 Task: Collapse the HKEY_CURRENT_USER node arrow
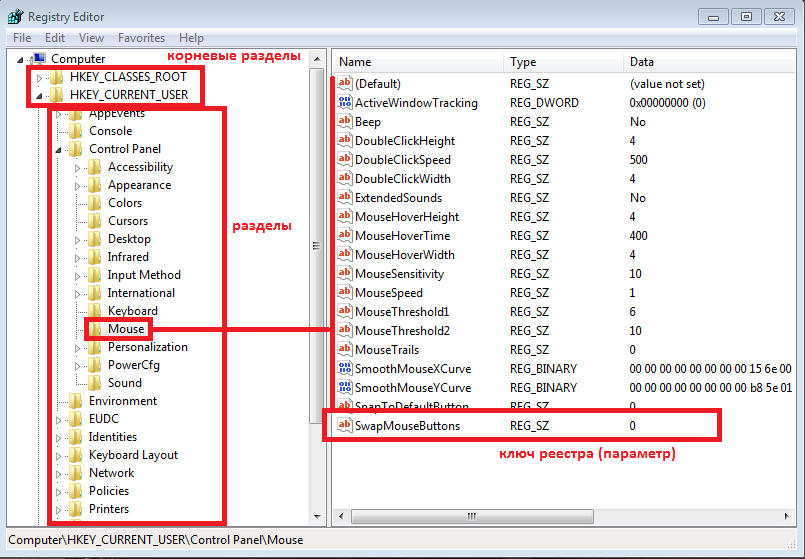coord(40,96)
